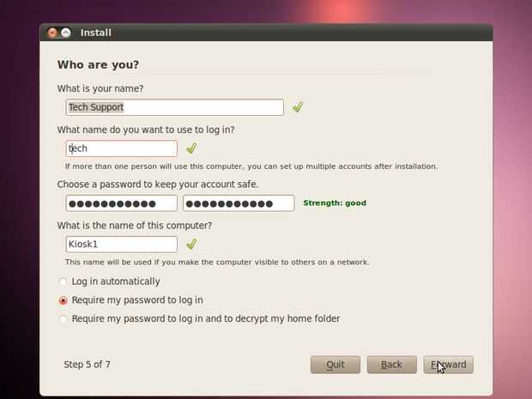This screenshot has height=399, width=532.
Task: Click the 'Step 5 of 7' label
Action: click(x=87, y=365)
